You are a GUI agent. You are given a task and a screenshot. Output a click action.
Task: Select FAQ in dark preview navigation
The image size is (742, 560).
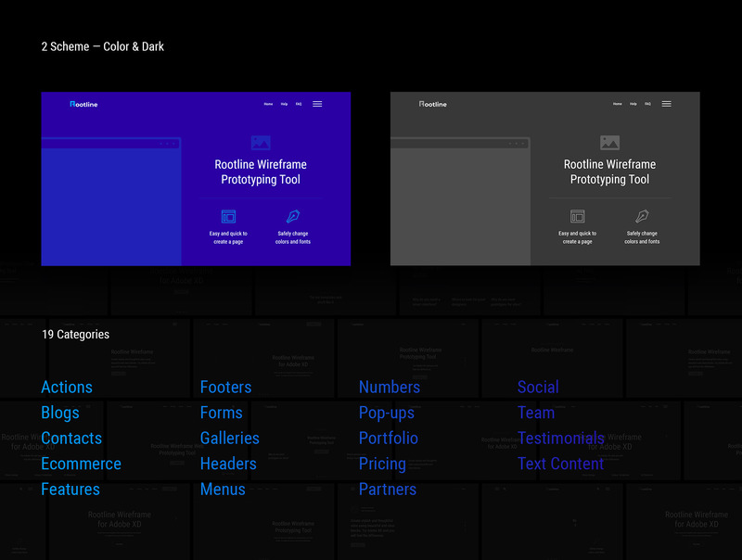[x=647, y=104]
